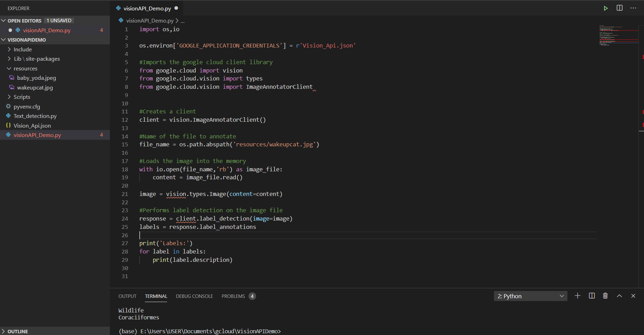644x335 pixels.
Task: Select the TERMINAL tab
Action: (x=156, y=296)
